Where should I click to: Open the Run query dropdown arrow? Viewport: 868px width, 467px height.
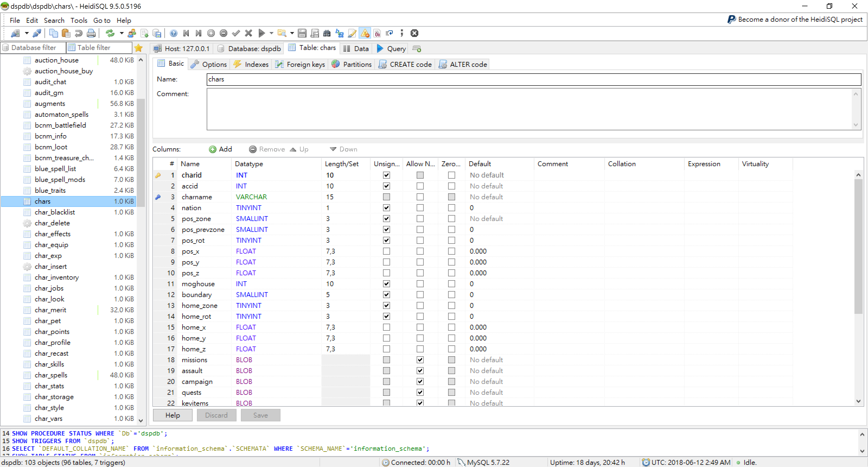coord(271,33)
